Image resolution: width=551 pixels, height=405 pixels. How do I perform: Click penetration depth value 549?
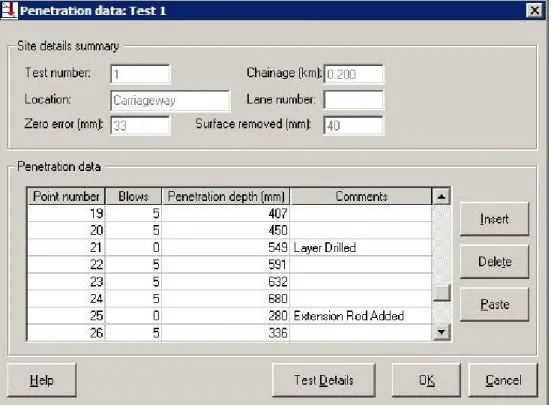point(226,247)
